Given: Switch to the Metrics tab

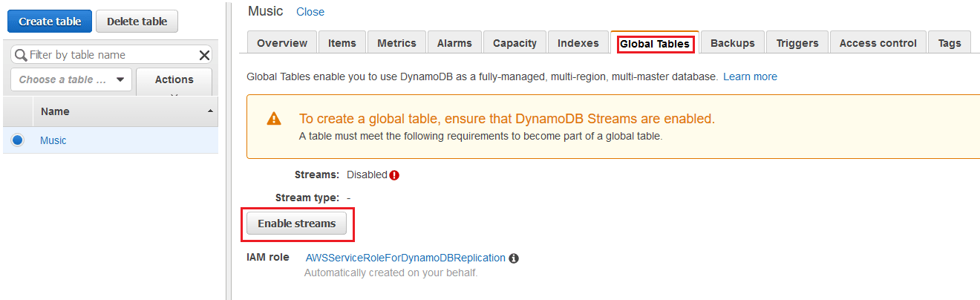Looking at the screenshot, I should [396, 43].
